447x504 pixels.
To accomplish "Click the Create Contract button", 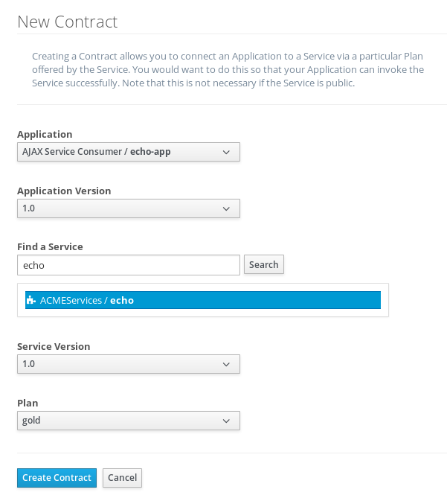I will pyautogui.click(x=57, y=478).
